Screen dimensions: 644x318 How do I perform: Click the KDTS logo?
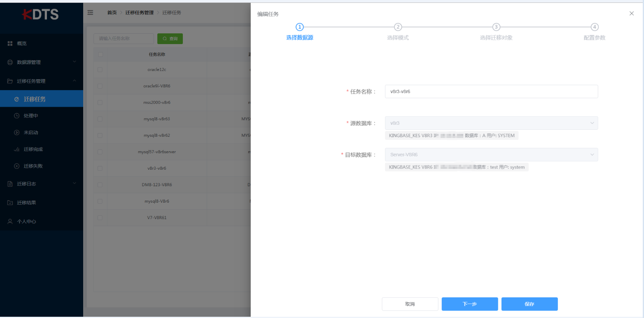tap(40, 14)
